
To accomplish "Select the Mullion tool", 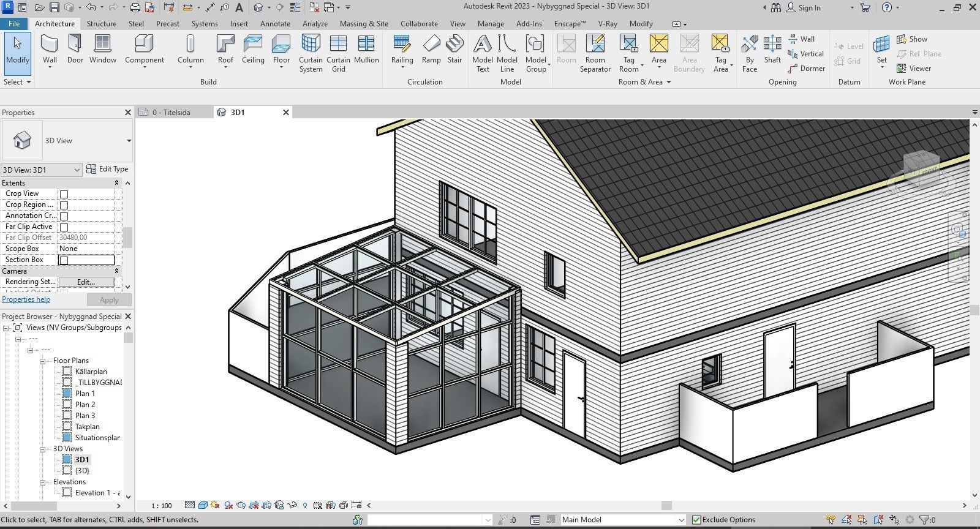I will 366,49.
